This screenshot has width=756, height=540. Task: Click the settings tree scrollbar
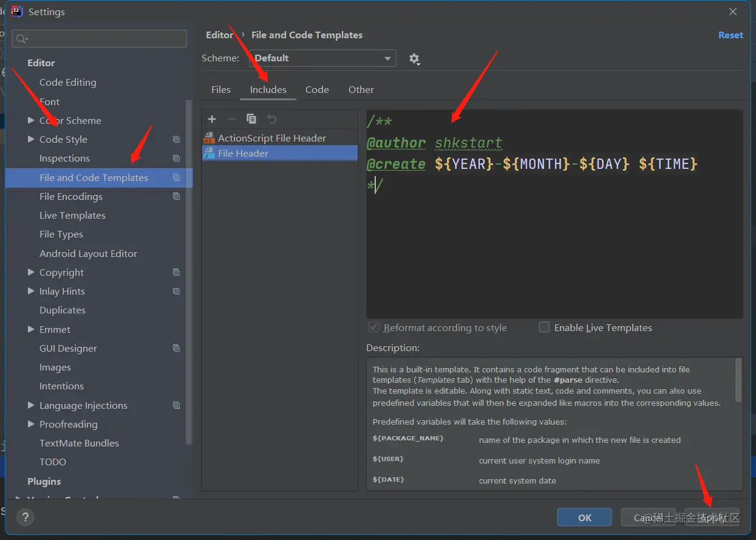[189, 272]
